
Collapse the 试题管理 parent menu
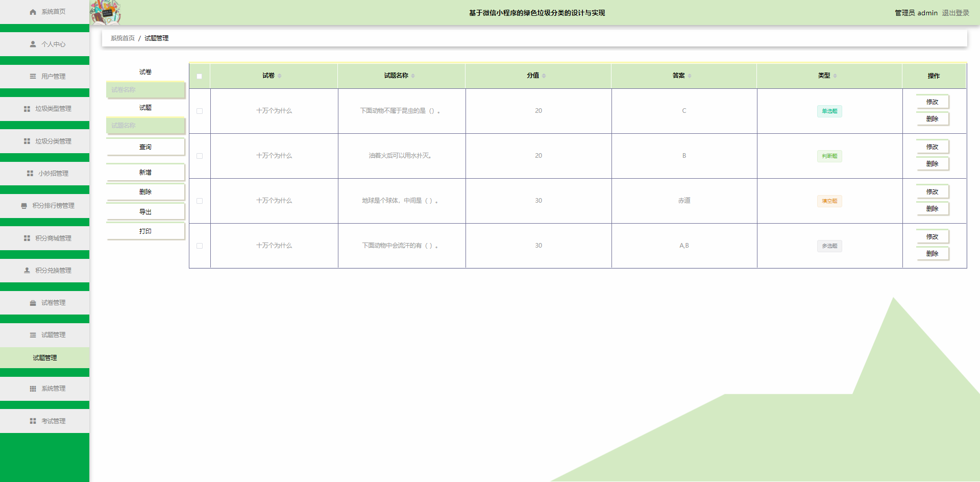click(44, 335)
